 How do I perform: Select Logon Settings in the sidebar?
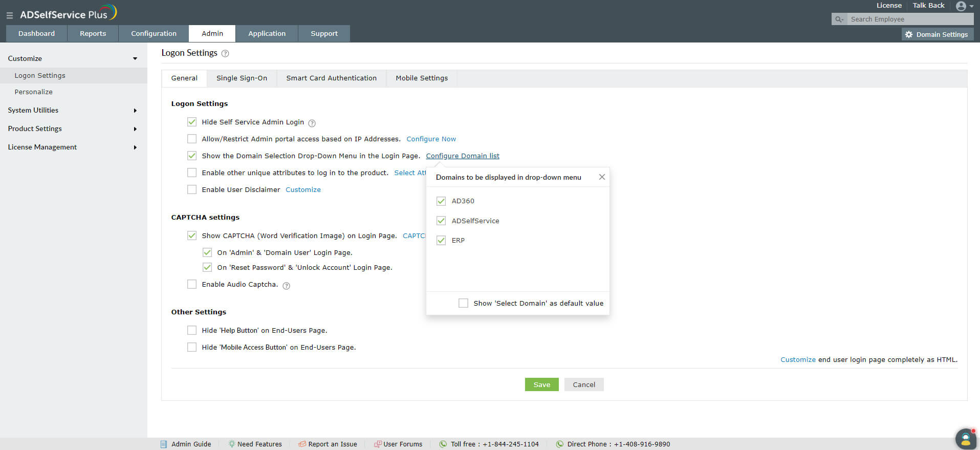click(74, 75)
